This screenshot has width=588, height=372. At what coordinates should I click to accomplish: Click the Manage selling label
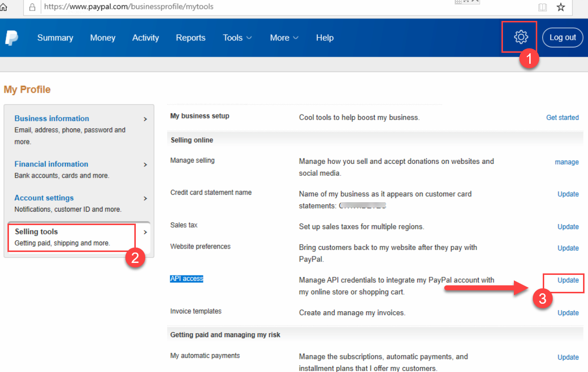pyautogui.click(x=193, y=160)
